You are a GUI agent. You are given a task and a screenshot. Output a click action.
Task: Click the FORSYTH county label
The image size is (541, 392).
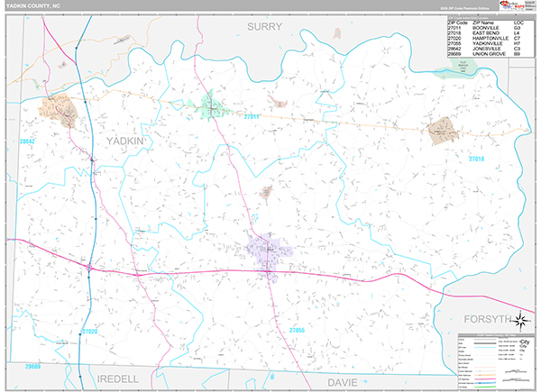487,319
